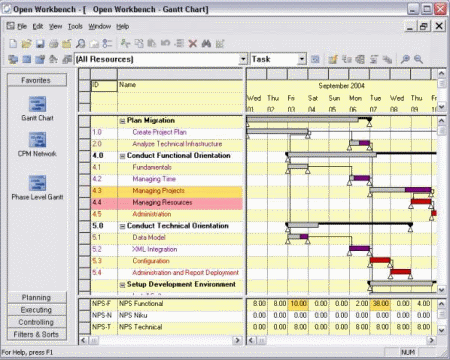Open the CPM Network view icon
This screenshot has height=360, width=450.
[x=37, y=139]
